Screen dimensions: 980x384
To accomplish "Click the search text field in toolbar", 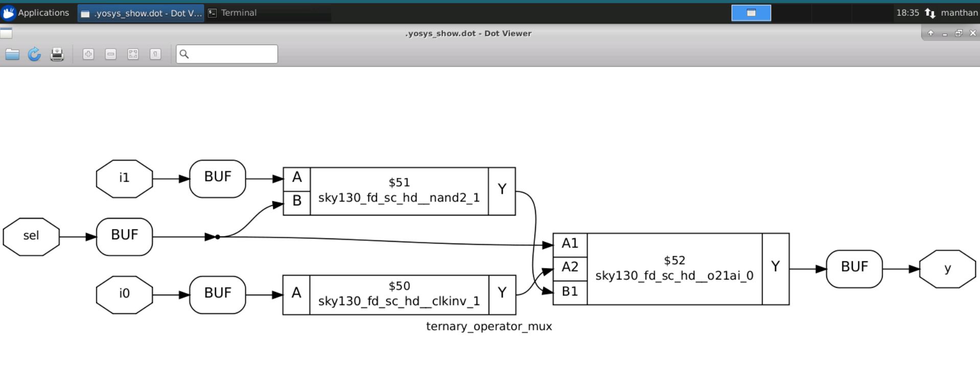I will click(227, 54).
